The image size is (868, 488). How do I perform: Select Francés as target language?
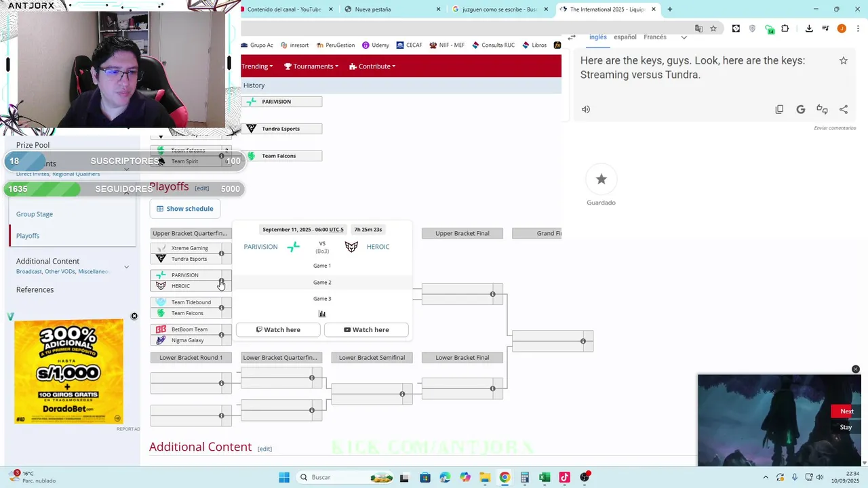[655, 37]
